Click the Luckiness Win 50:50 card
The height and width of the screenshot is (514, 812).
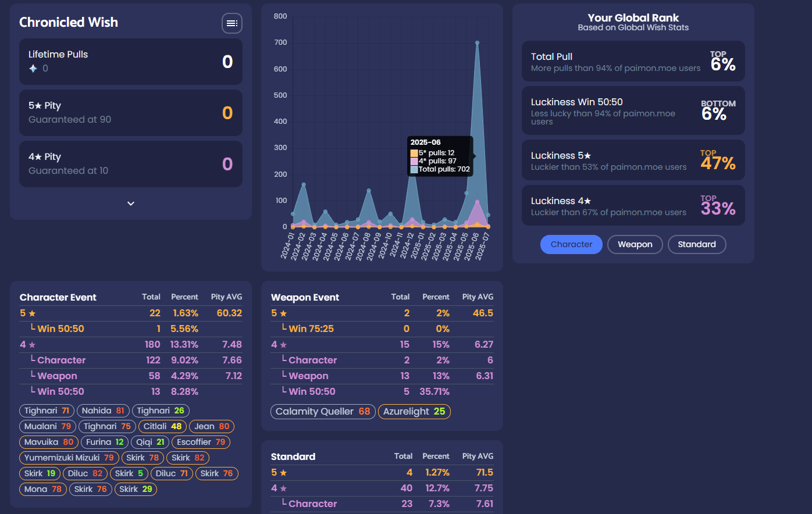[633, 110]
